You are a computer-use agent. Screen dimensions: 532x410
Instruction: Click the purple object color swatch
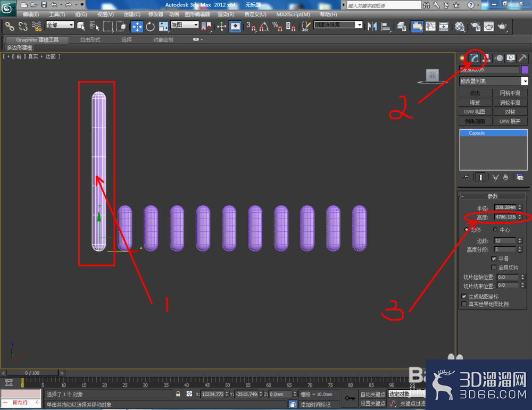click(525, 70)
